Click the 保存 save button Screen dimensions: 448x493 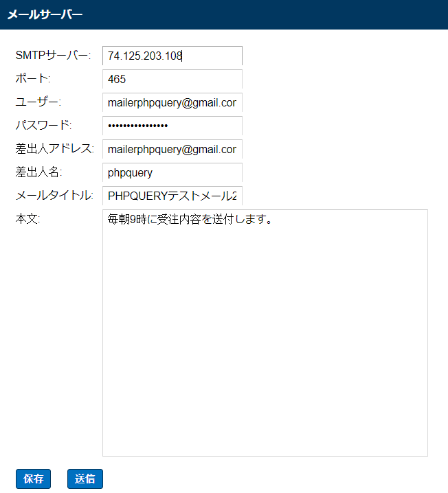33,479
